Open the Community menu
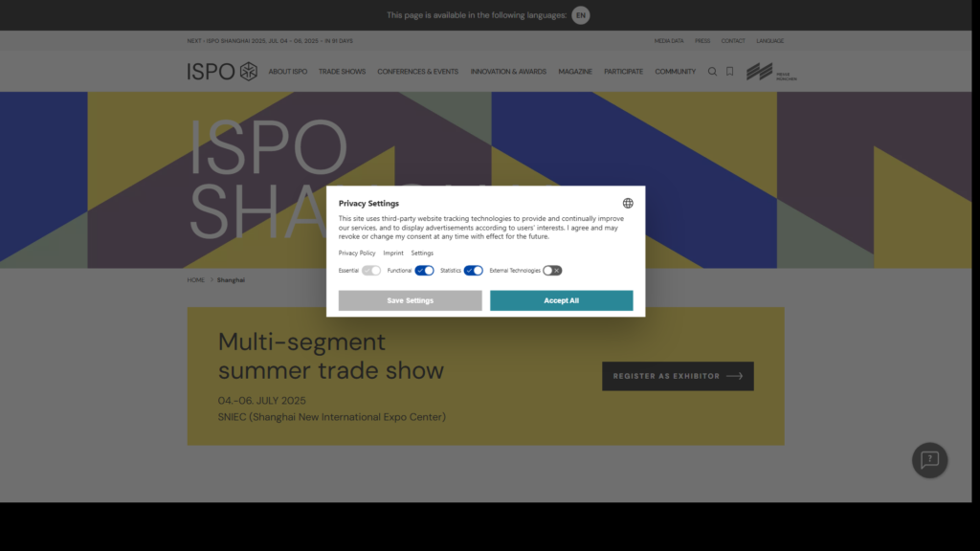Viewport: 980px width, 551px height. pyautogui.click(x=675, y=72)
